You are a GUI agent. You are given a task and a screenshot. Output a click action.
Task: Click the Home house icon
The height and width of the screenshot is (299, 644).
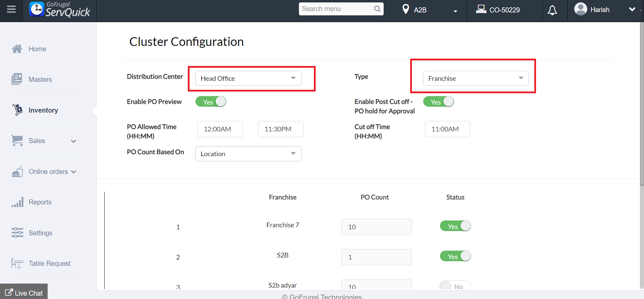click(17, 49)
